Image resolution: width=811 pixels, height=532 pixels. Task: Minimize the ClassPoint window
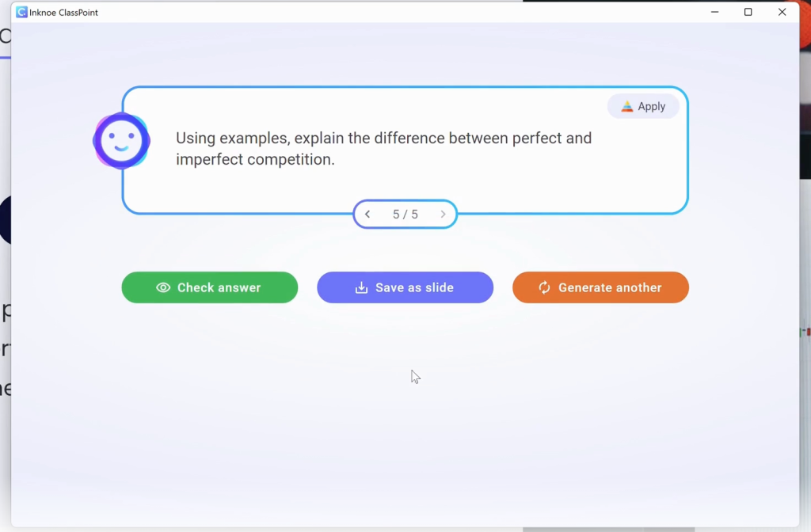click(715, 12)
